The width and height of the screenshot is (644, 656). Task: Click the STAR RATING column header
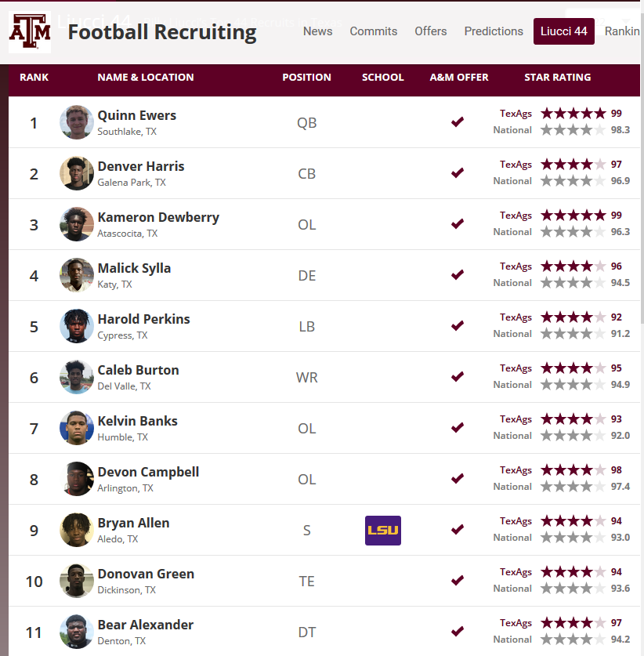click(557, 78)
